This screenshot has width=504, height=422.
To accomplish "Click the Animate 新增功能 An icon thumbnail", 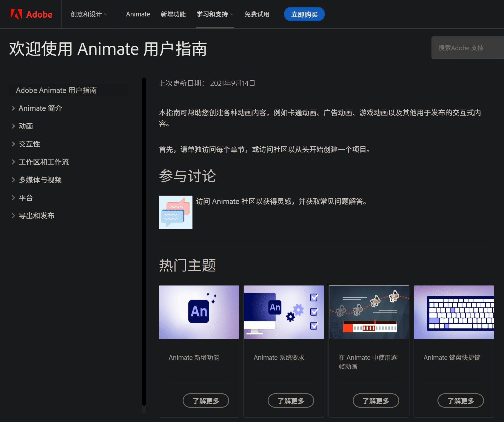I will (199, 312).
